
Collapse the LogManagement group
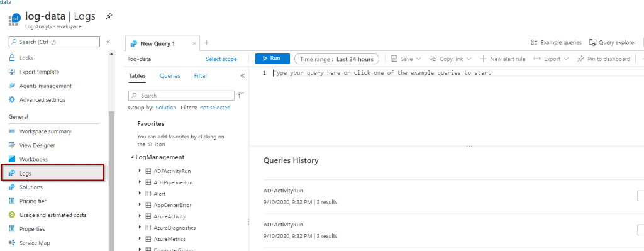click(x=132, y=157)
